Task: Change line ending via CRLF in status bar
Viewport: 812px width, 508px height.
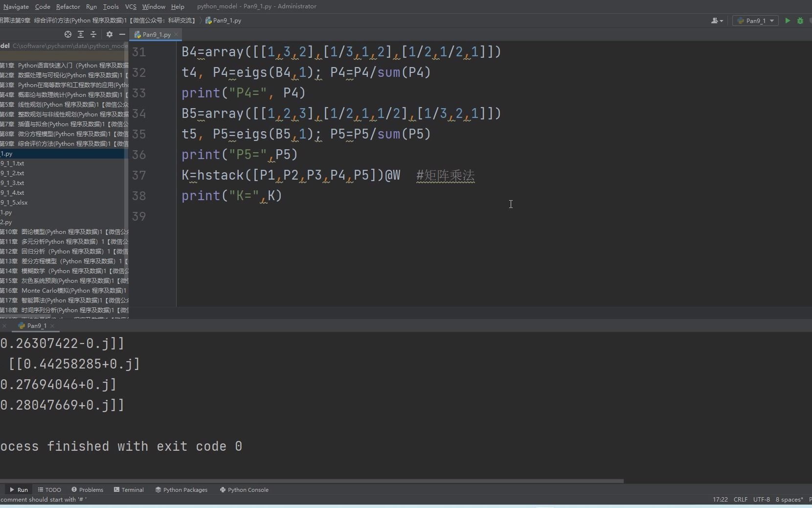Action: (741, 500)
